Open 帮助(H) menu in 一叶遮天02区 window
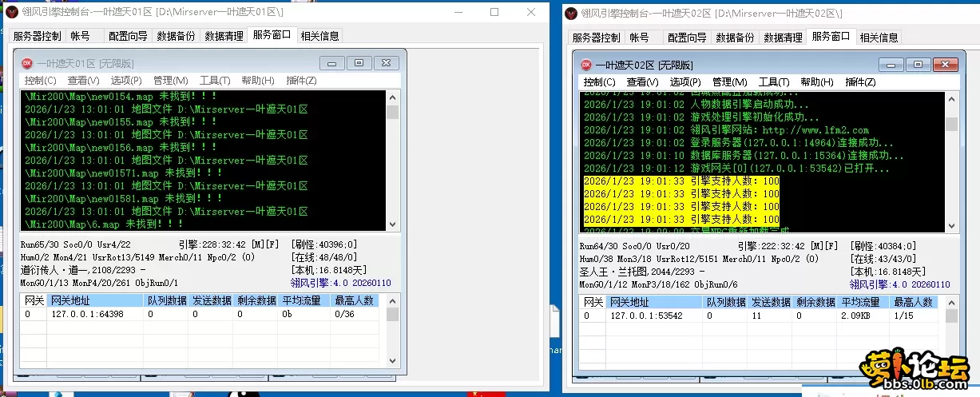The width and height of the screenshot is (980, 397). pos(816,82)
